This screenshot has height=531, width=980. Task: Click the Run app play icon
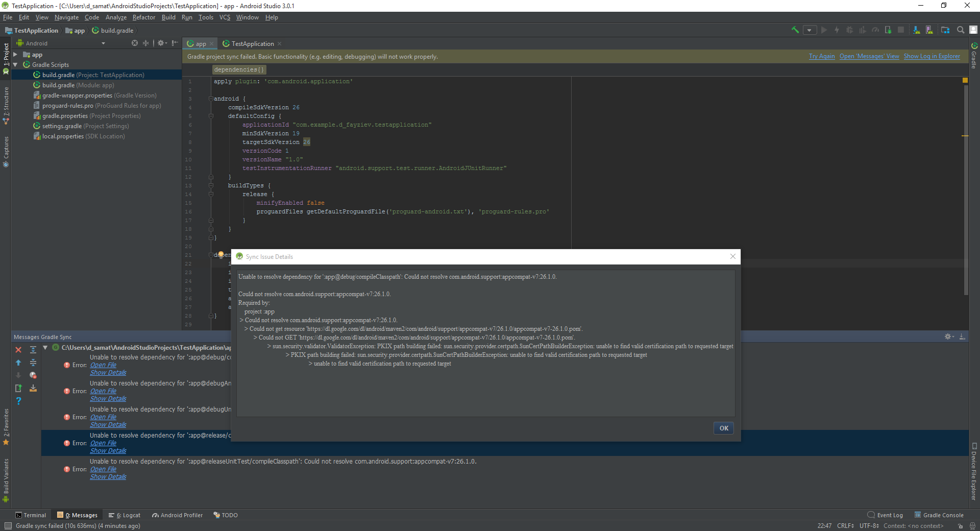[x=824, y=30]
